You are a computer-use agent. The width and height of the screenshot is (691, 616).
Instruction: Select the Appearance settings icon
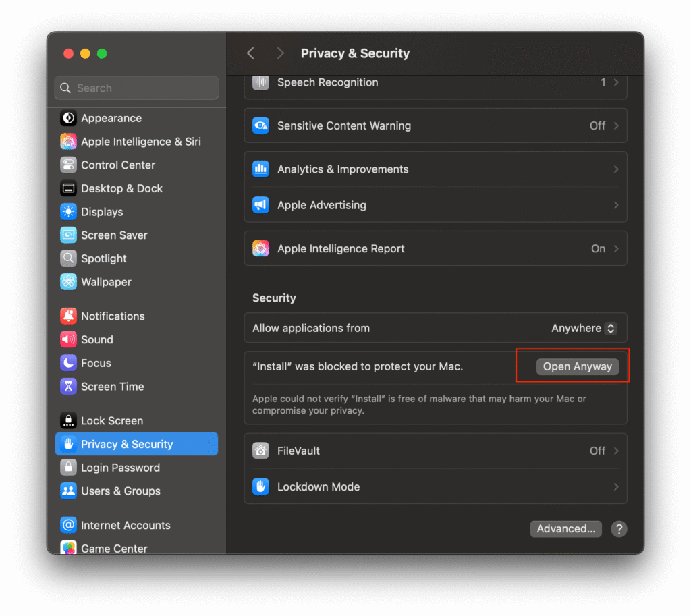68,118
